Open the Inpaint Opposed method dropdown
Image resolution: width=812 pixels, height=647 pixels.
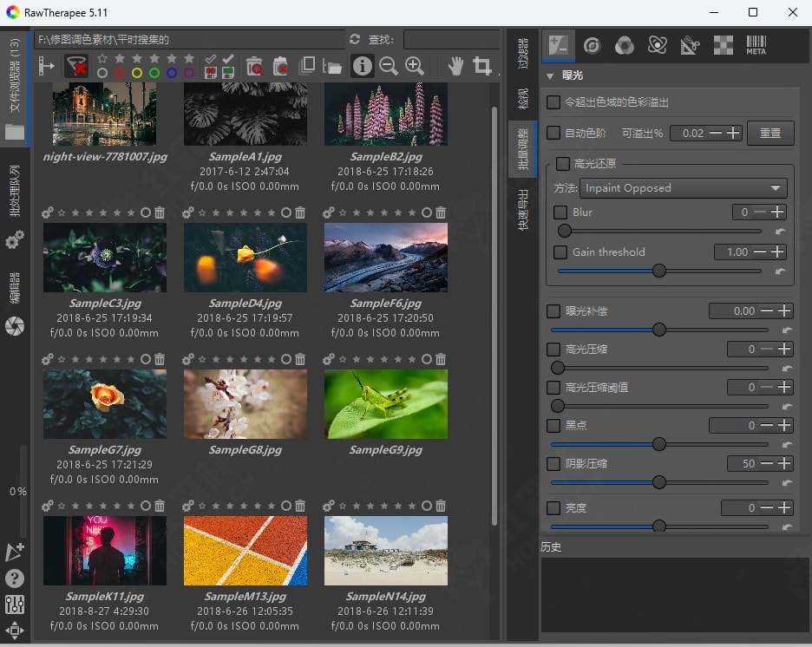pos(684,188)
